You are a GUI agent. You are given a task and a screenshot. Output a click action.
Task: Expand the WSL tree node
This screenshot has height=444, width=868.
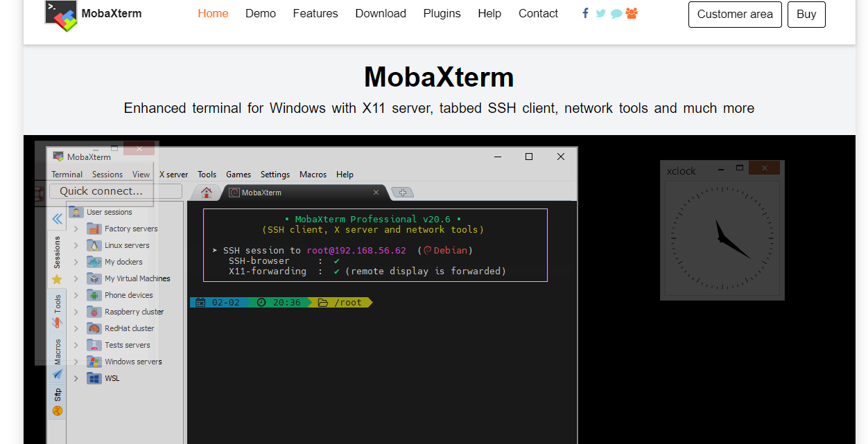pos(76,378)
